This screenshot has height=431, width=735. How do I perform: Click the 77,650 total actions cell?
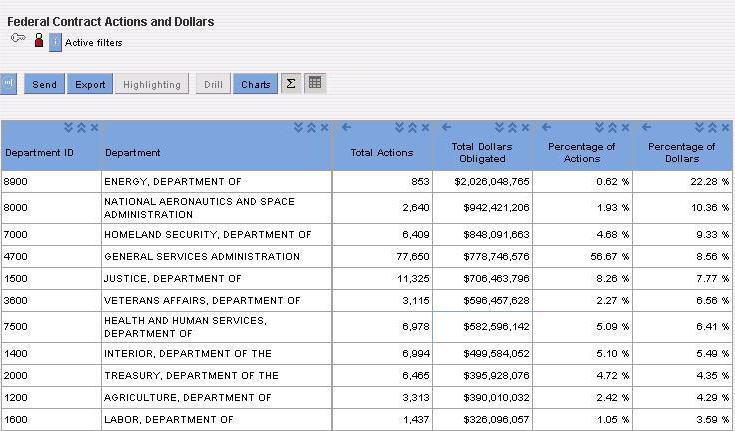click(x=382, y=257)
